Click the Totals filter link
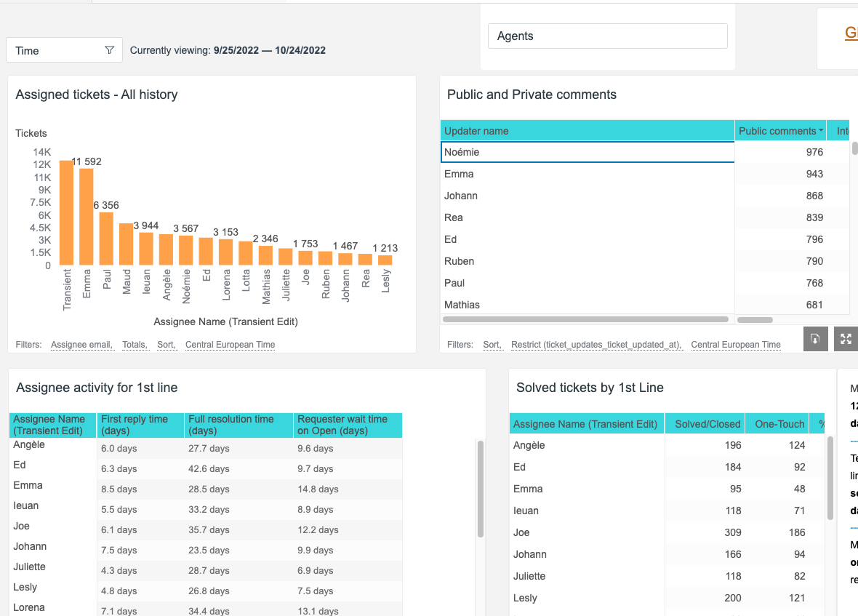The image size is (858, 616). tap(135, 345)
